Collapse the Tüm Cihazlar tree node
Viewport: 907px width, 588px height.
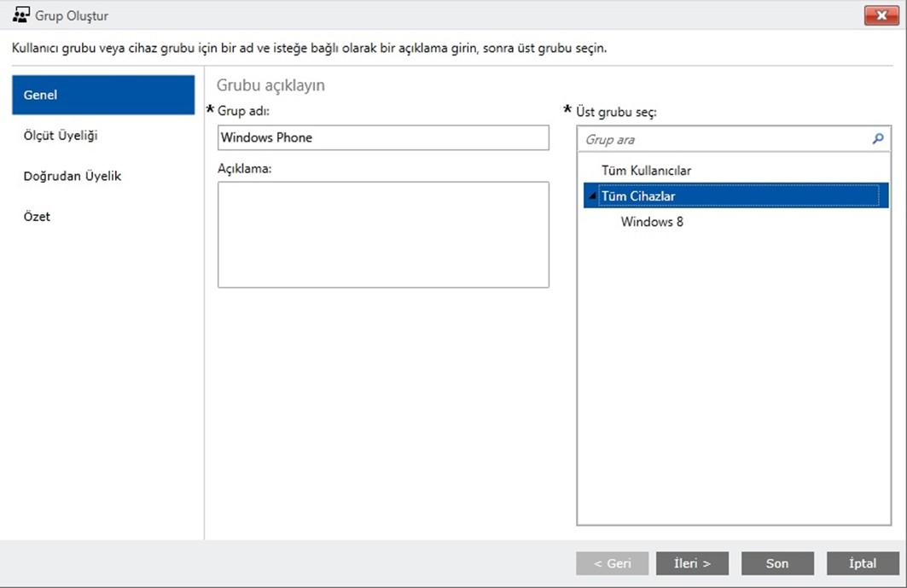592,197
